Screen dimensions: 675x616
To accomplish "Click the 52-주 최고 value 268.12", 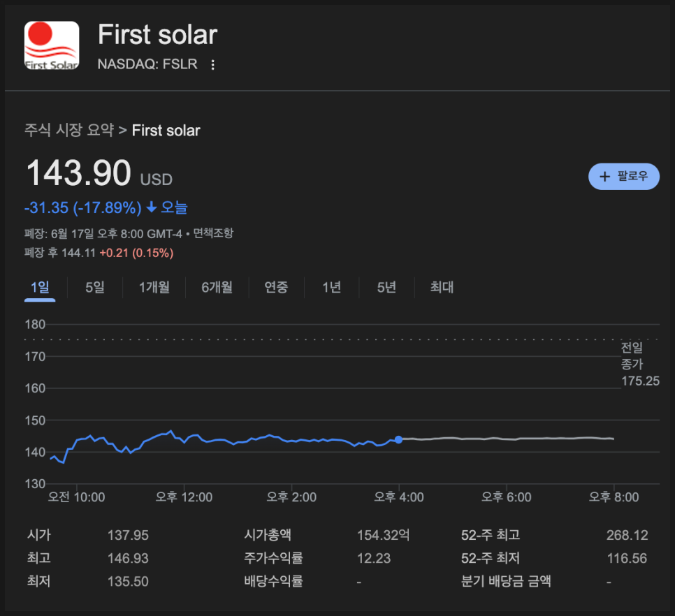I will 627,535.
